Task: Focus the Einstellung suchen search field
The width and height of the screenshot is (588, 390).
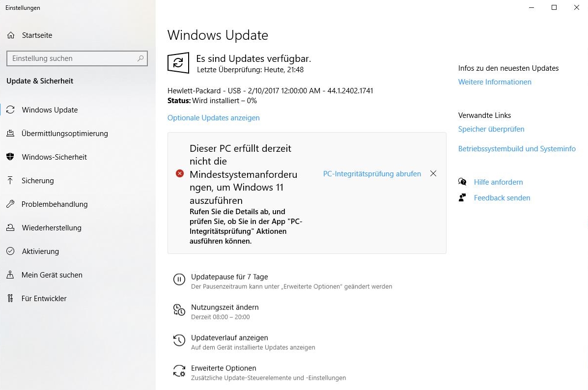Action: pos(77,58)
